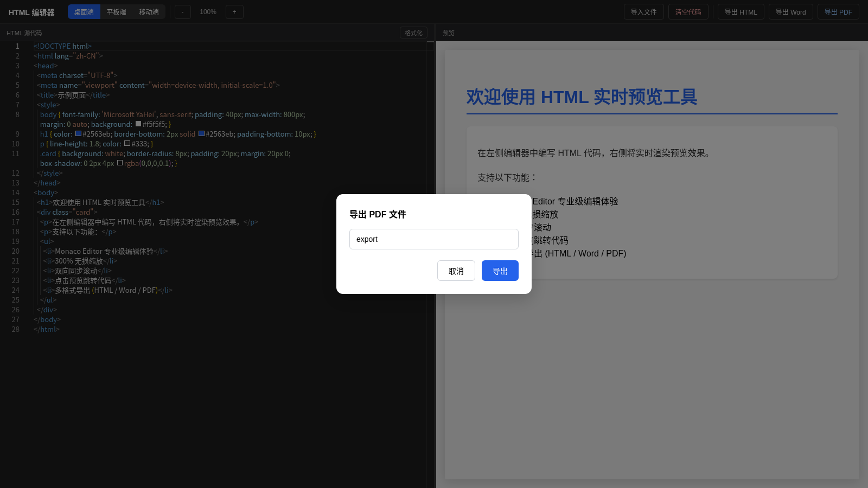Image resolution: width=868 pixels, height=488 pixels.
Task: Increase zoom with the plus button
Action: click(234, 12)
